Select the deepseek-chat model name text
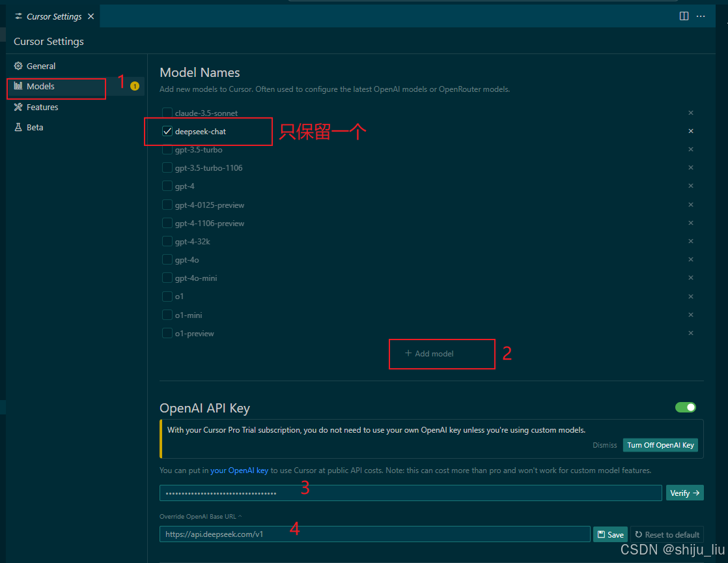Image resolution: width=728 pixels, height=563 pixels. (x=201, y=132)
